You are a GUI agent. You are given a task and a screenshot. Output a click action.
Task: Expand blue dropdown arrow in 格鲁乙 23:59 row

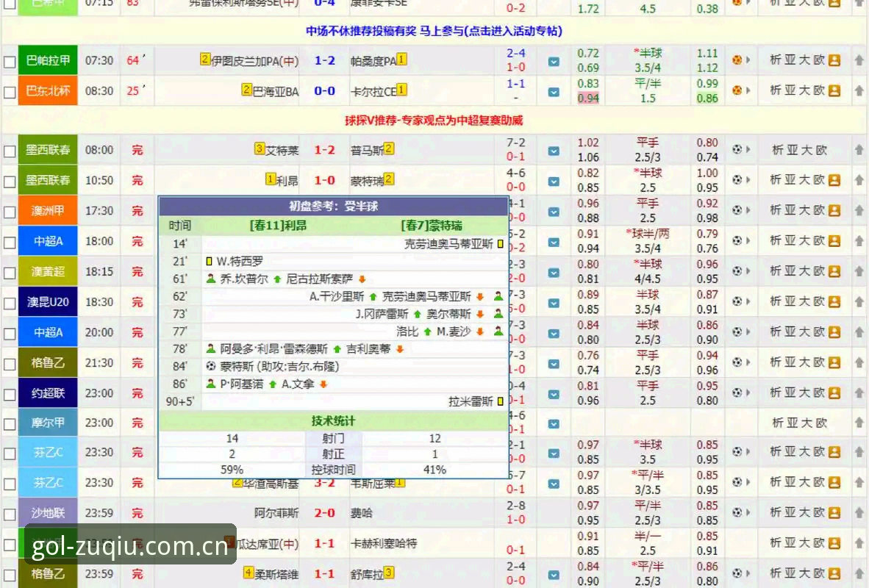(x=554, y=576)
